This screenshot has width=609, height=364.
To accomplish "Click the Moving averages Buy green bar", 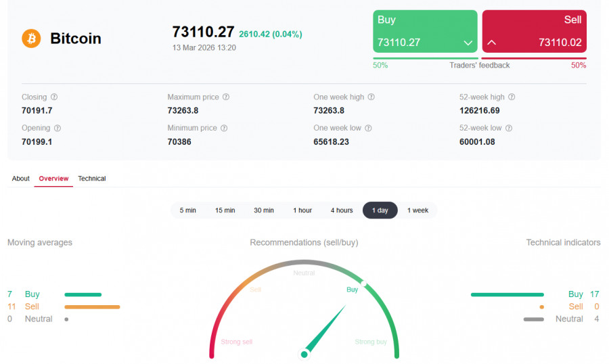I will click(x=83, y=294).
